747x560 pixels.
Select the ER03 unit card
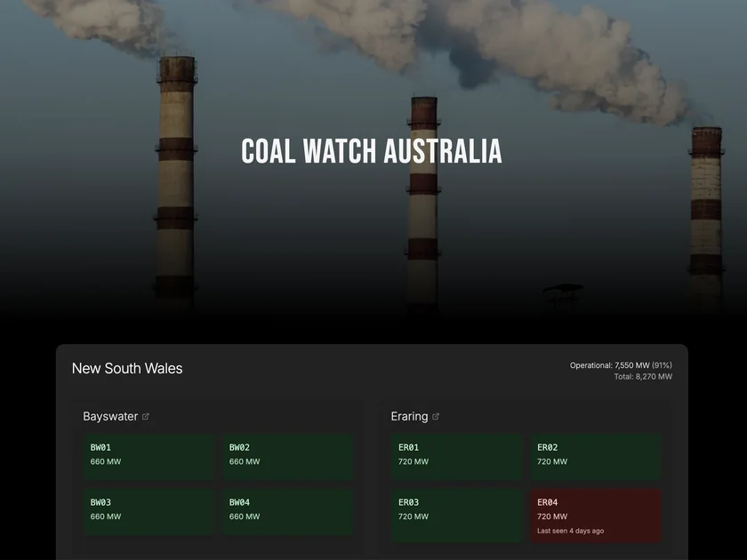456,510
